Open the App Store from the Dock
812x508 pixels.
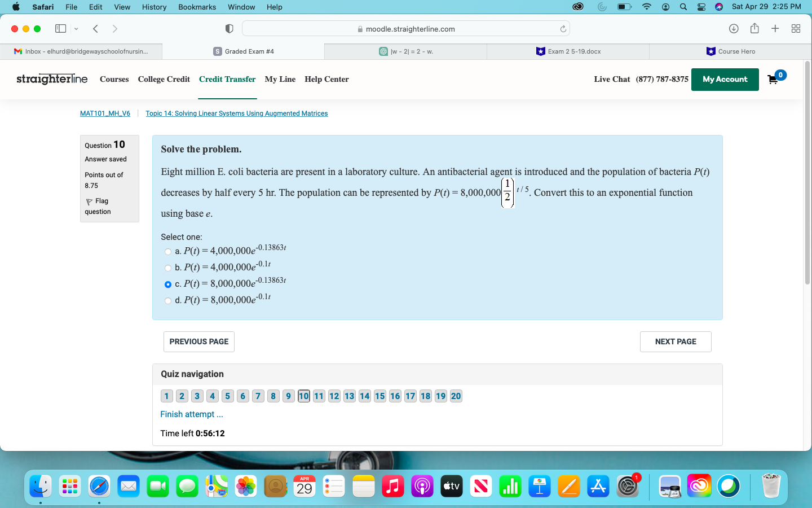coord(598,485)
